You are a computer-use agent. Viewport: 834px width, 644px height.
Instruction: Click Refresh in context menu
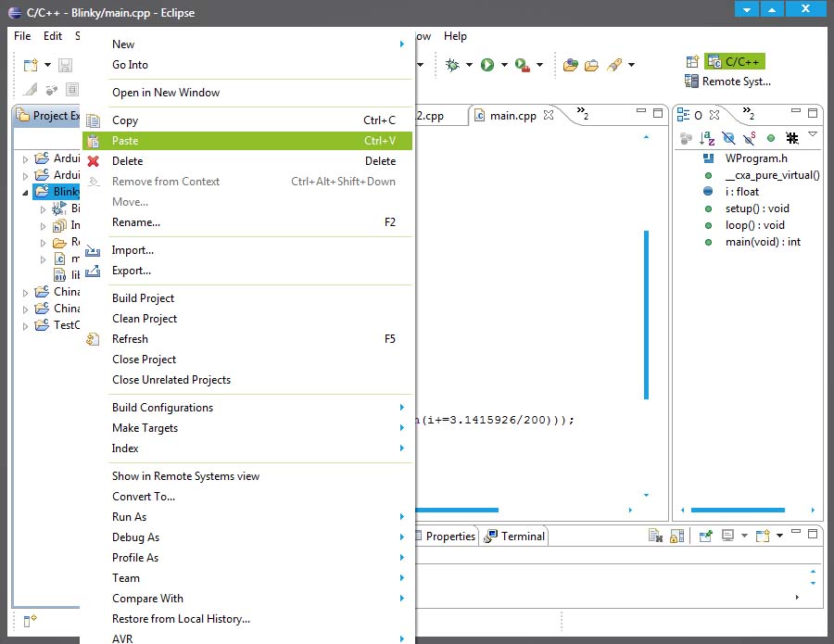247,339
